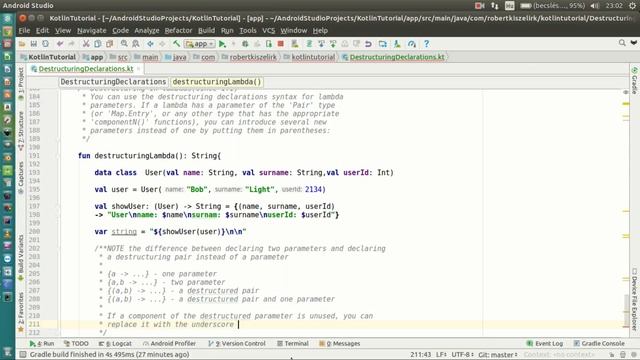Click the toolbar Undo revert icon

tap(368, 44)
